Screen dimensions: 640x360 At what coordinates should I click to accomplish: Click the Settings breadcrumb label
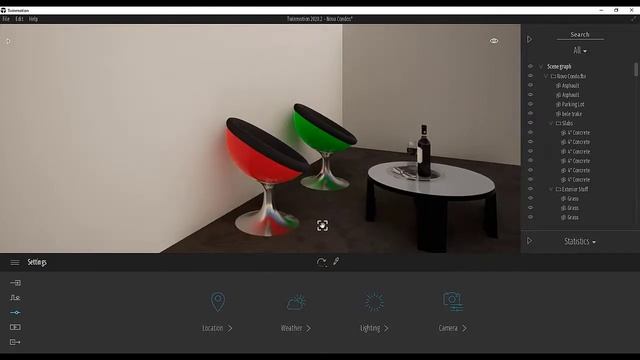point(37,262)
